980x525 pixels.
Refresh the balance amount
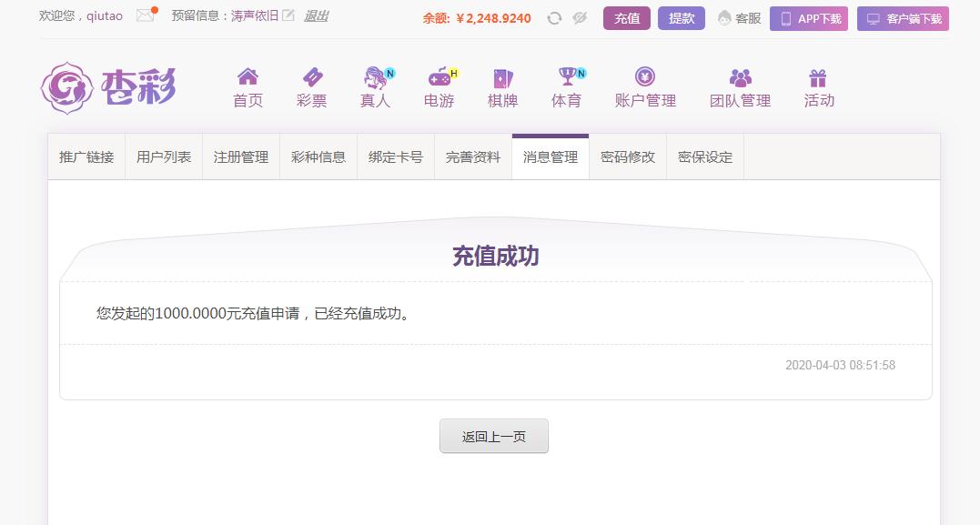554,18
